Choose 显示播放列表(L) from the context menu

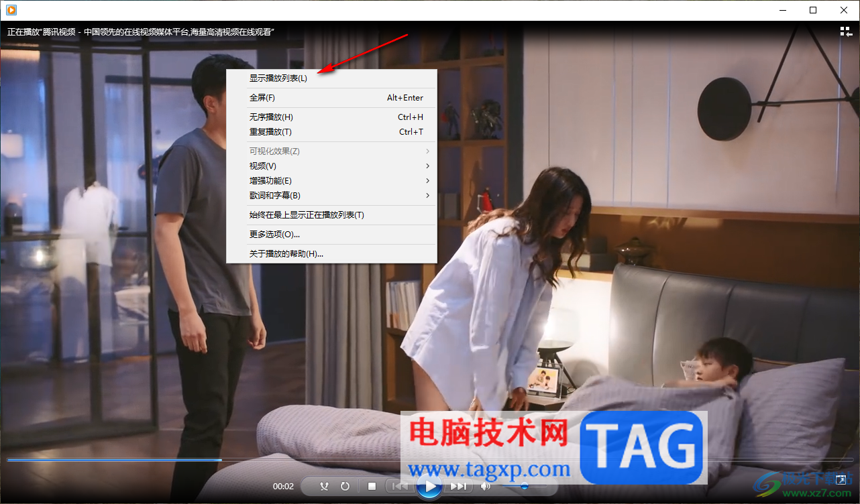[331, 78]
